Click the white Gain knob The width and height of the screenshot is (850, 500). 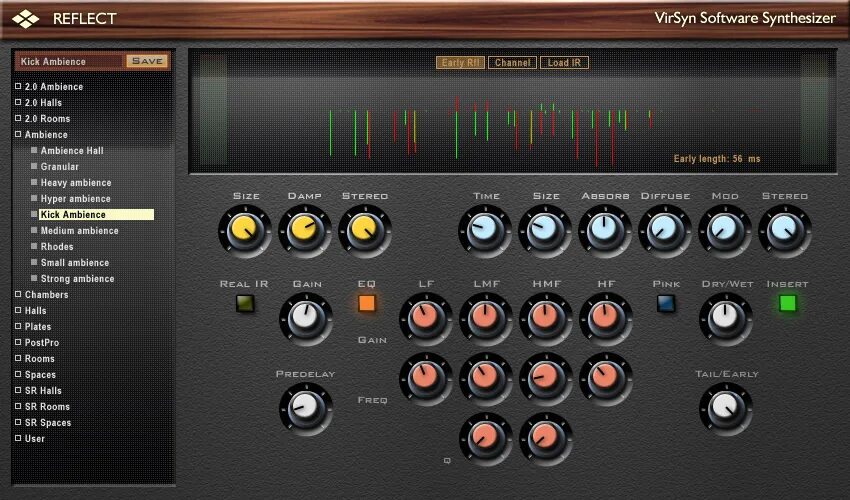coord(306,318)
